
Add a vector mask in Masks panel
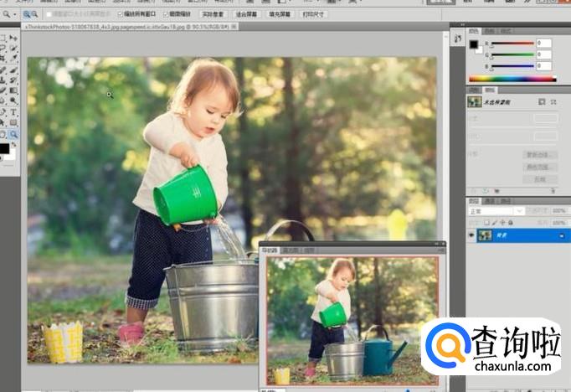coord(553,102)
